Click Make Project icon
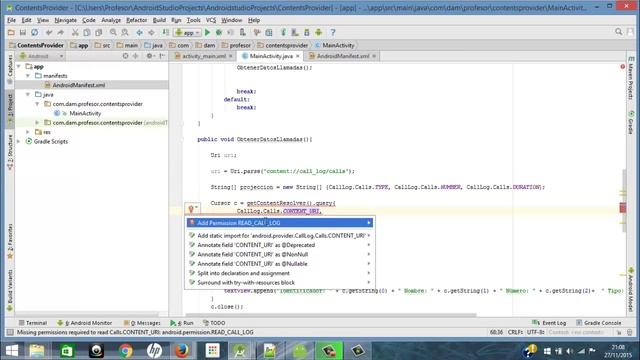Viewport: 640px width, 360px height. pos(165,32)
